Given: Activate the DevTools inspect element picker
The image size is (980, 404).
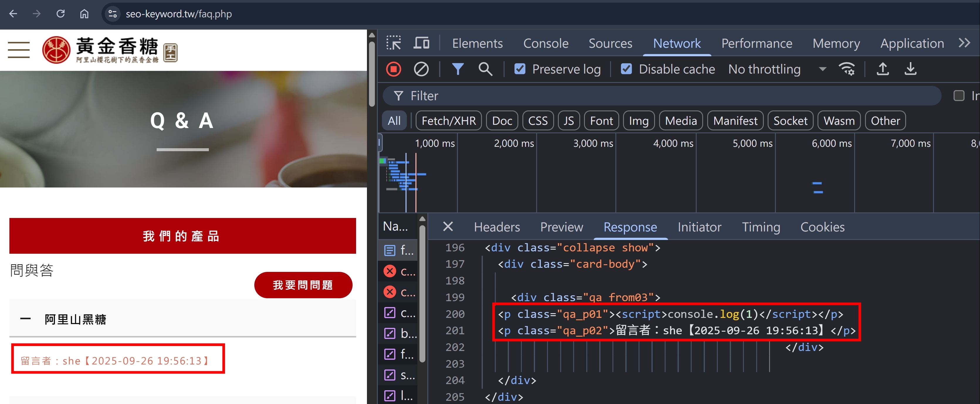Looking at the screenshot, I should (393, 43).
